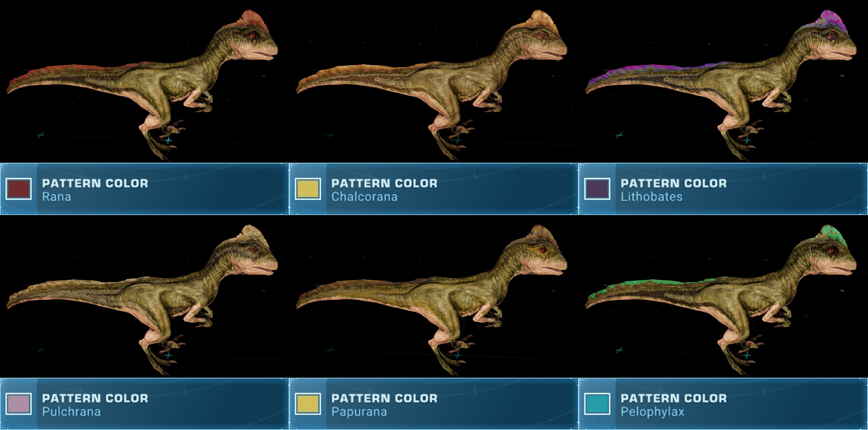Click the 'Pulchrana' pattern name text
The height and width of the screenshot is (430, 868).
click(x=71, y=412)
